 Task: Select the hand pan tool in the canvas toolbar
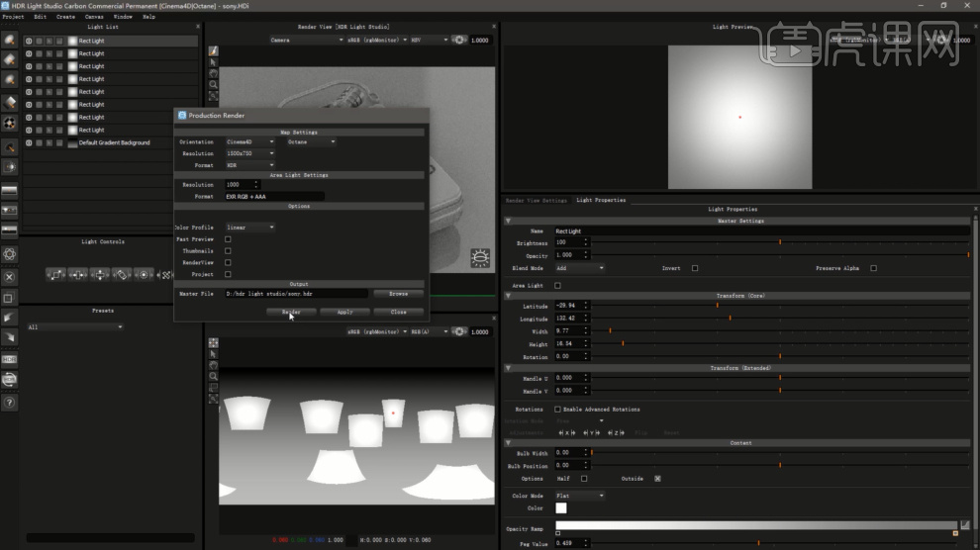[213, 365]
